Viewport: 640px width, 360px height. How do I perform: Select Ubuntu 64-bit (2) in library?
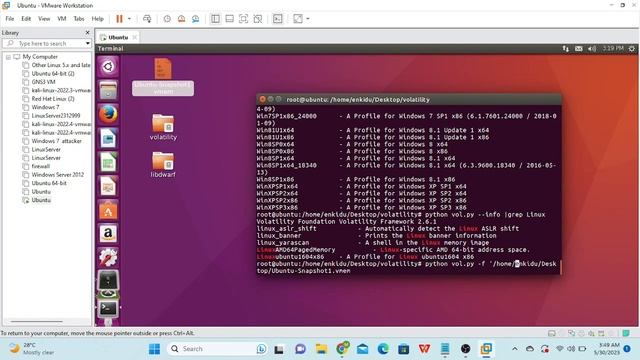click(49, 73)
